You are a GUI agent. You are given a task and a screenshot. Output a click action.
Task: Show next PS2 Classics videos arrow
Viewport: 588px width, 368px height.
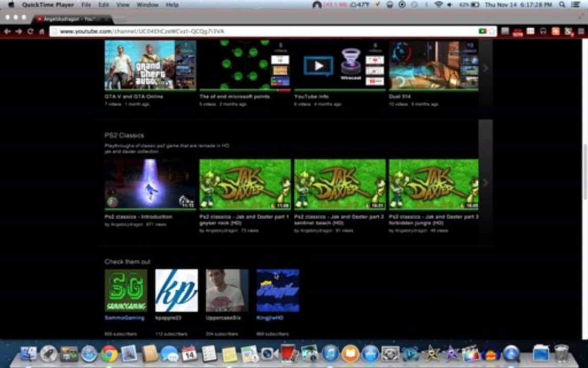click(485, 182)
